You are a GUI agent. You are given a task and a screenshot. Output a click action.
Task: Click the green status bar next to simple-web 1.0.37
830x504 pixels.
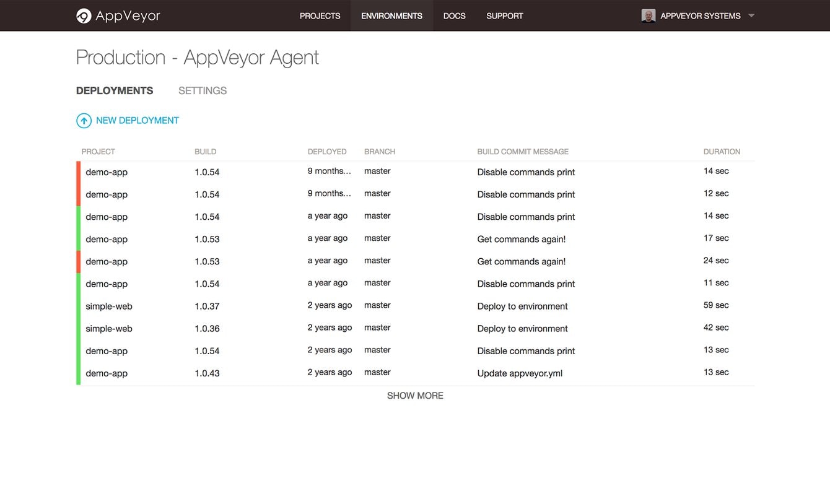pyautogui.click(x=77, y=306)
